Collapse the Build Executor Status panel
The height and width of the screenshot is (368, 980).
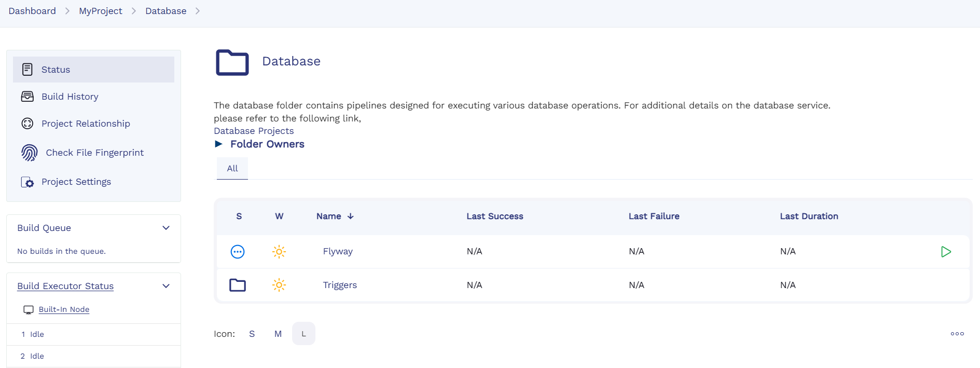pos(166,286)
